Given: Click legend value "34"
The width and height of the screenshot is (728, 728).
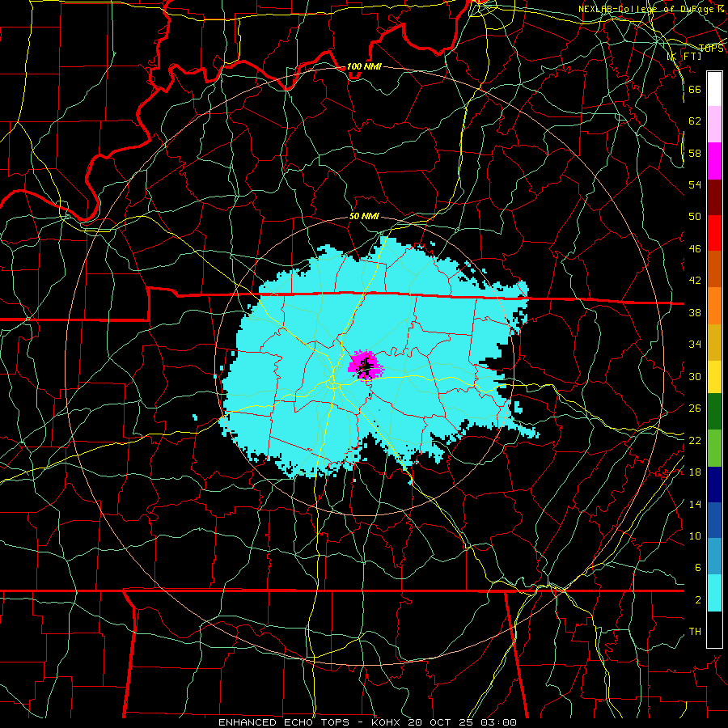Looking at the screenshot, I should point(695,344).
